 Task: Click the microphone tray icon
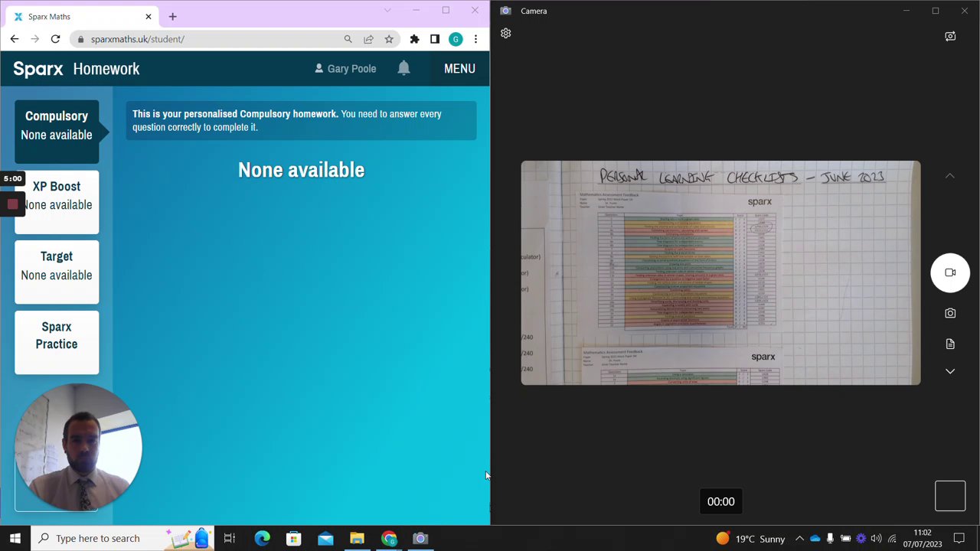coord(830,538)
